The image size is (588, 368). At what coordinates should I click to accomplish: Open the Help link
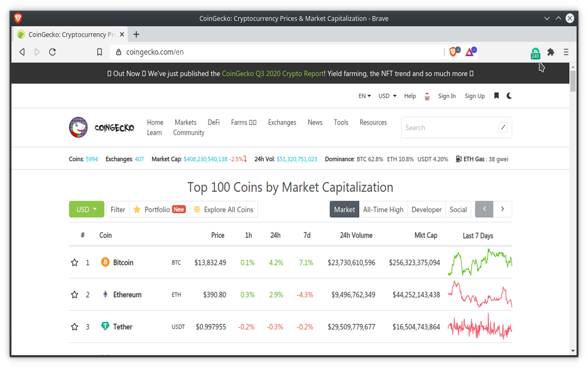click(x=410, y=96)
